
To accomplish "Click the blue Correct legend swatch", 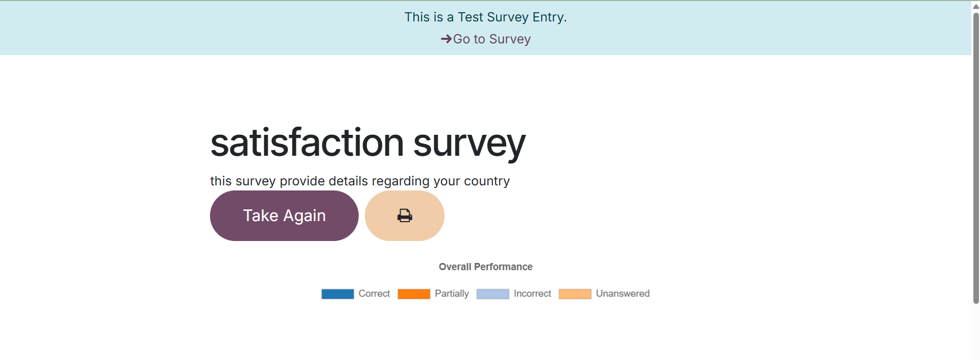I will (337, 294).
